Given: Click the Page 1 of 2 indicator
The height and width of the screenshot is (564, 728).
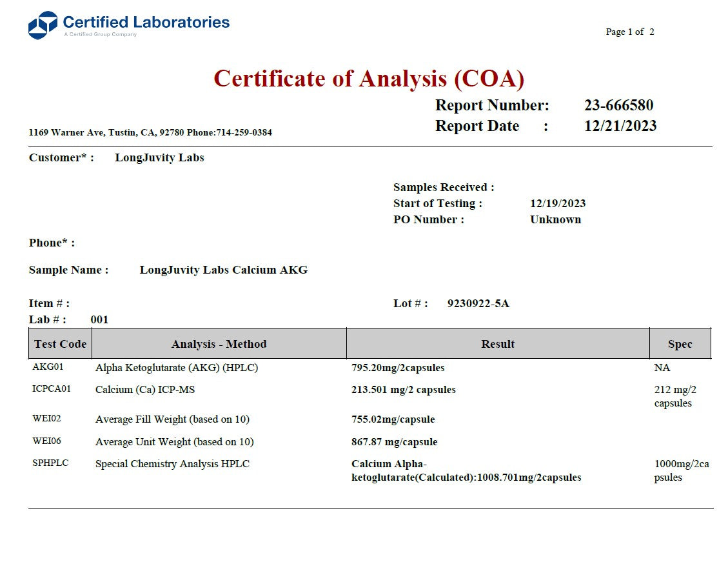Looking at the screenshot, I should 629,32.
